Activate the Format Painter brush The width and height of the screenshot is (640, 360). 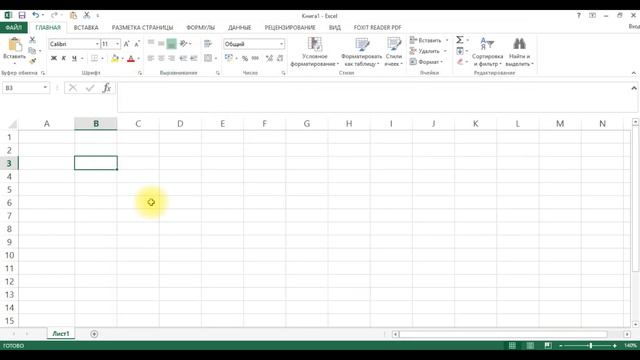[x=32, y=61]
